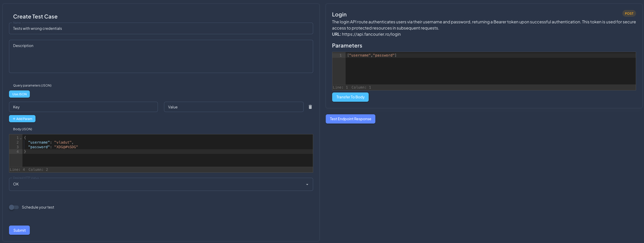Click the Login endpoint heading
Screen dimensions: 644x243
click(x=339, y=15)
